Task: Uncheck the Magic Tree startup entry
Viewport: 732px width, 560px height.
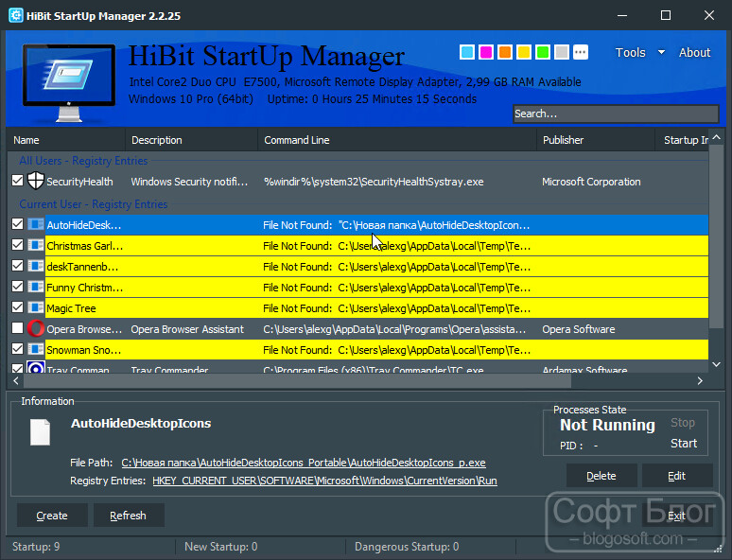Action: tap(17, 307)
